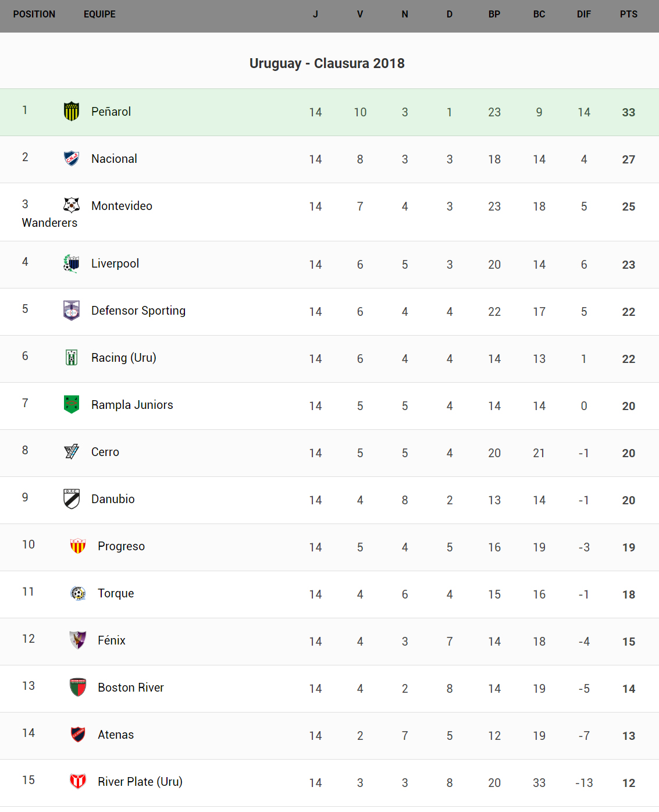Click the EQUIPE column header
The height and width of the screenshot is (812, 659).
99,15
